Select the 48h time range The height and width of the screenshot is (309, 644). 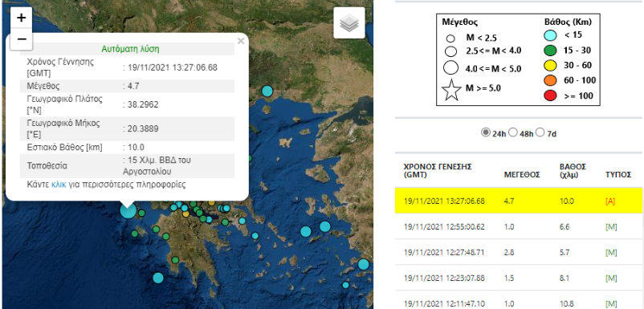point(512,132)
